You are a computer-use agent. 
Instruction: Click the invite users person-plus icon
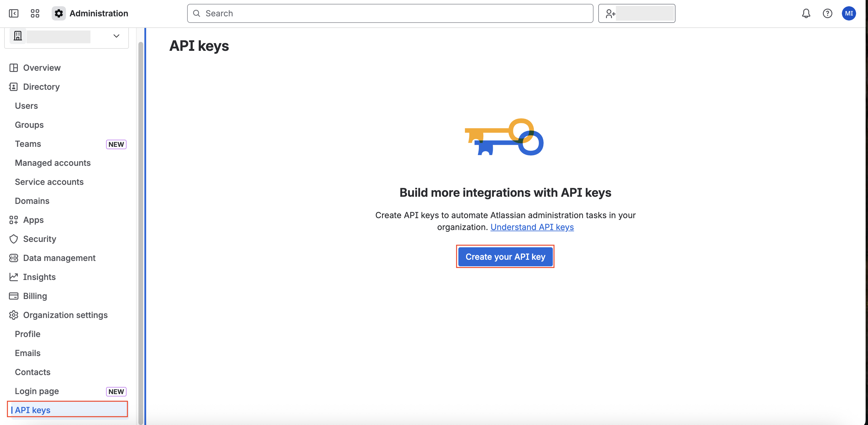coord(610,14)
